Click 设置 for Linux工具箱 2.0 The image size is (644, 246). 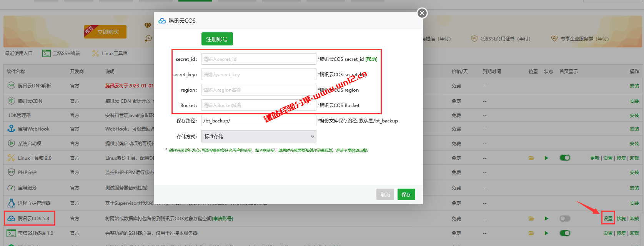[x=608, y=158]
